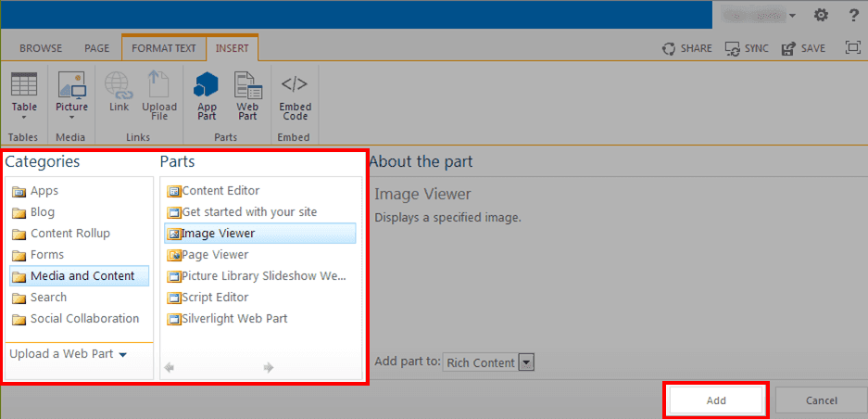Toggle focus on content fullscreen icon

(x=852, y=48)
